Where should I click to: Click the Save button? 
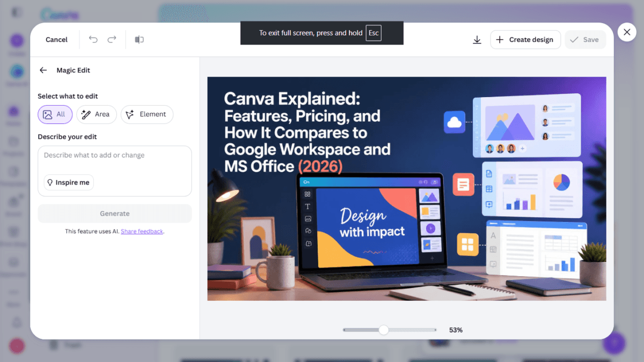pos(585,40)
